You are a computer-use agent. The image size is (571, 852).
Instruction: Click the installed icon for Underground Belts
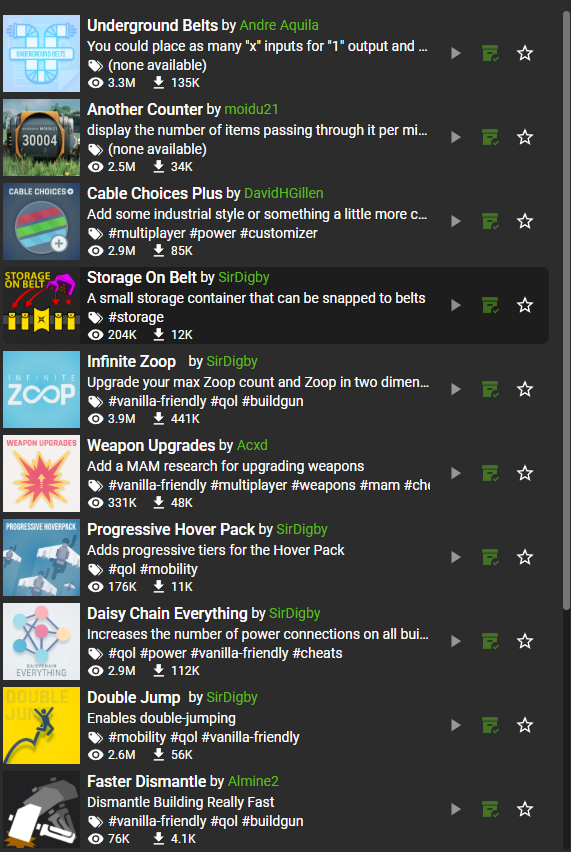pyautogui.click(x=491, y=53)
